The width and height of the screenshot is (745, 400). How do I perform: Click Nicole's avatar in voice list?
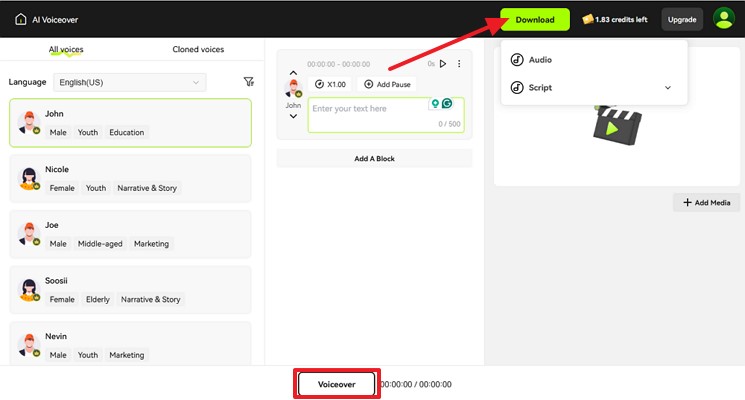point(29,178)
